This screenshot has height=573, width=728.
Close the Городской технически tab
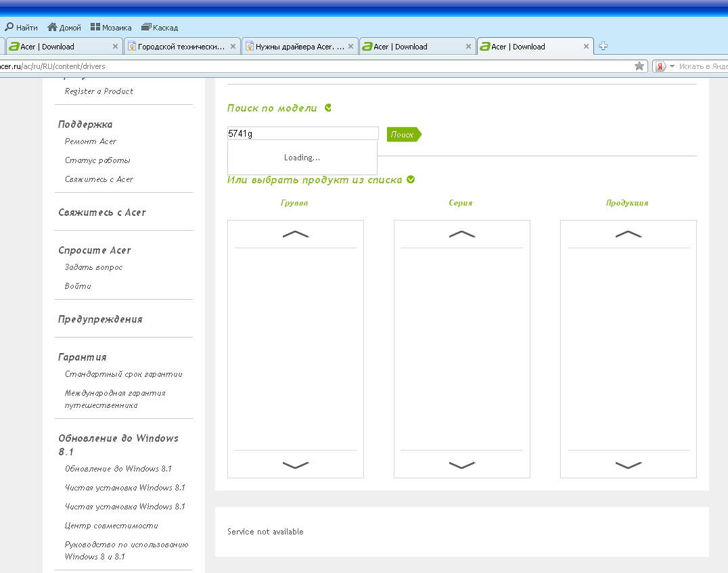pyautogui.click(x=233, y=47)
